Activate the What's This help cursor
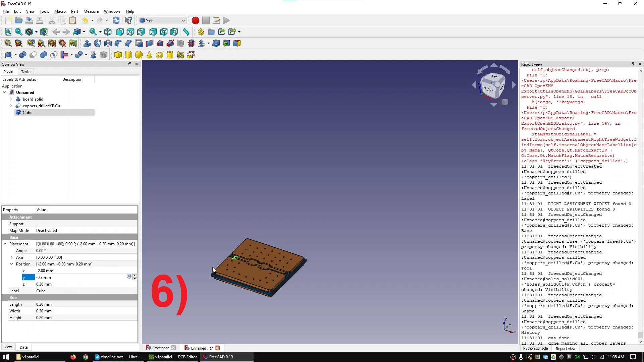644x362 pixels. 128,20
